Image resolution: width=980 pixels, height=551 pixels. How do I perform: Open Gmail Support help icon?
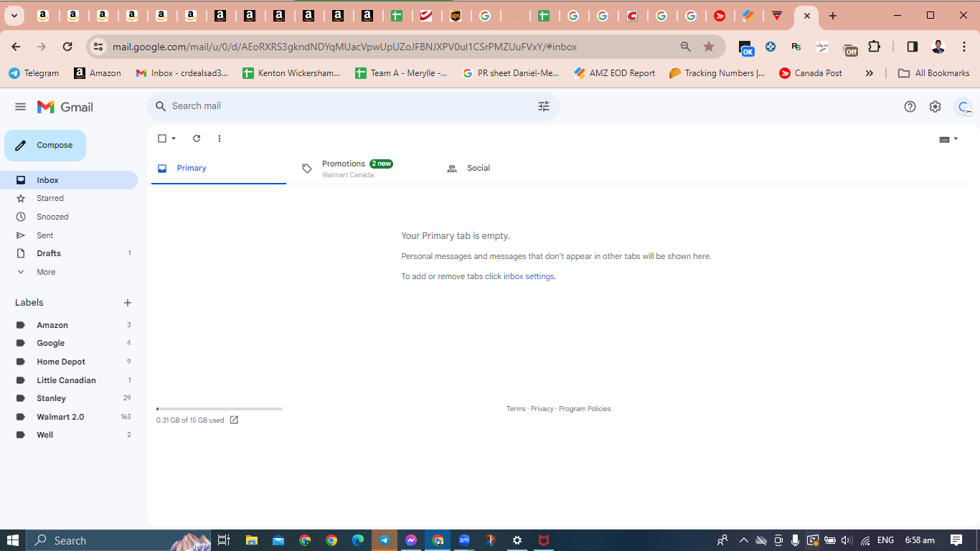click(x=910, y=107)
